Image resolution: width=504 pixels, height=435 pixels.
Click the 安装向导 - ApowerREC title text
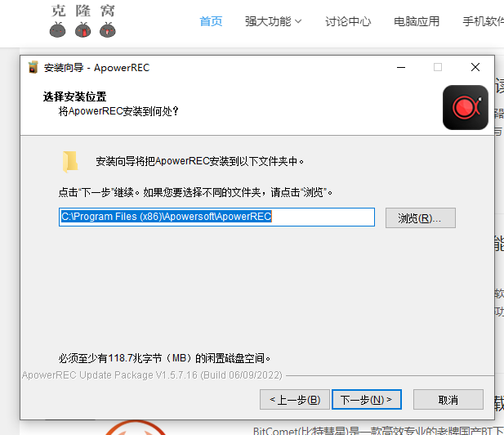[96, 68]
